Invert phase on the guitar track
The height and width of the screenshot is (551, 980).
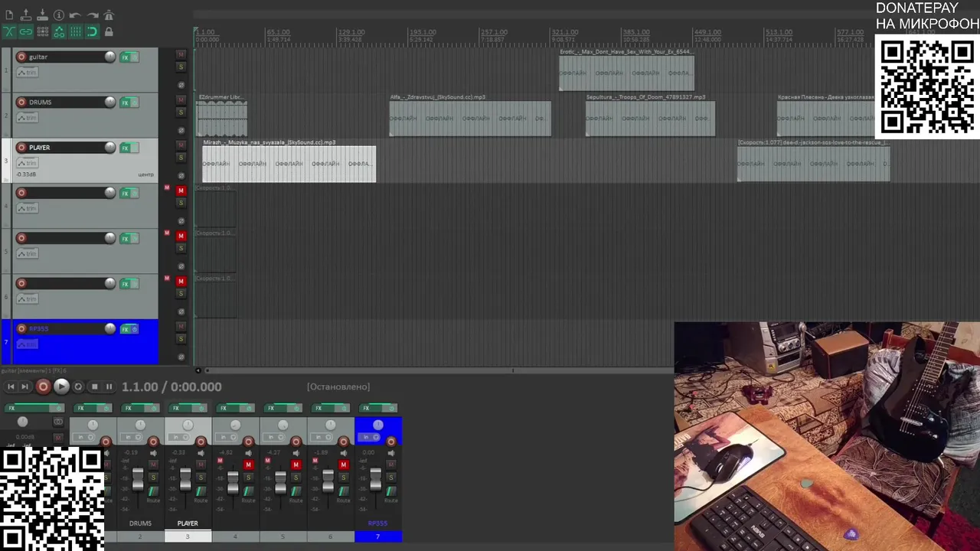[x=181, y=85]
